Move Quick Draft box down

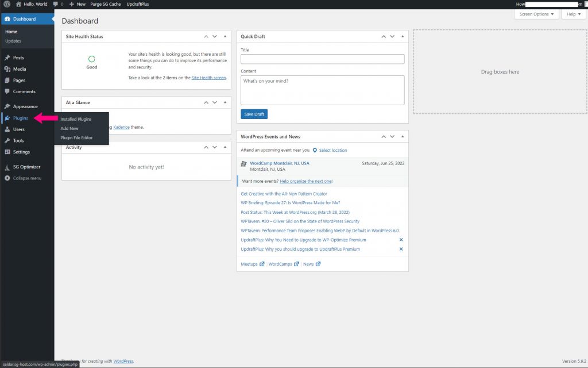(x=392, y=36)
